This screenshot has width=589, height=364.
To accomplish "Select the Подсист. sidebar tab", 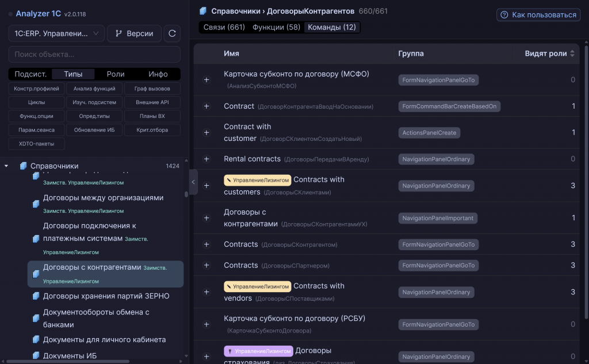I will coord(30,74).
